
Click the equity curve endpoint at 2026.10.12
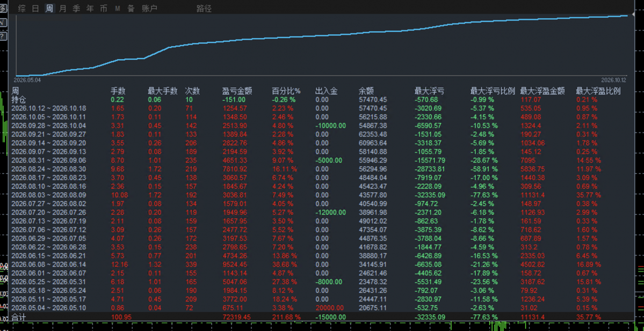pyautogui.click(x=628, y=15)
